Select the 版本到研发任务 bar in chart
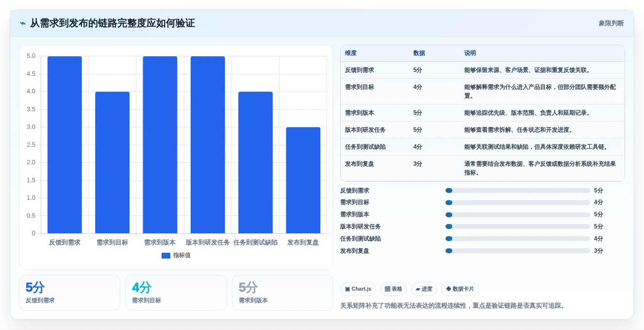 coord(208,145)
